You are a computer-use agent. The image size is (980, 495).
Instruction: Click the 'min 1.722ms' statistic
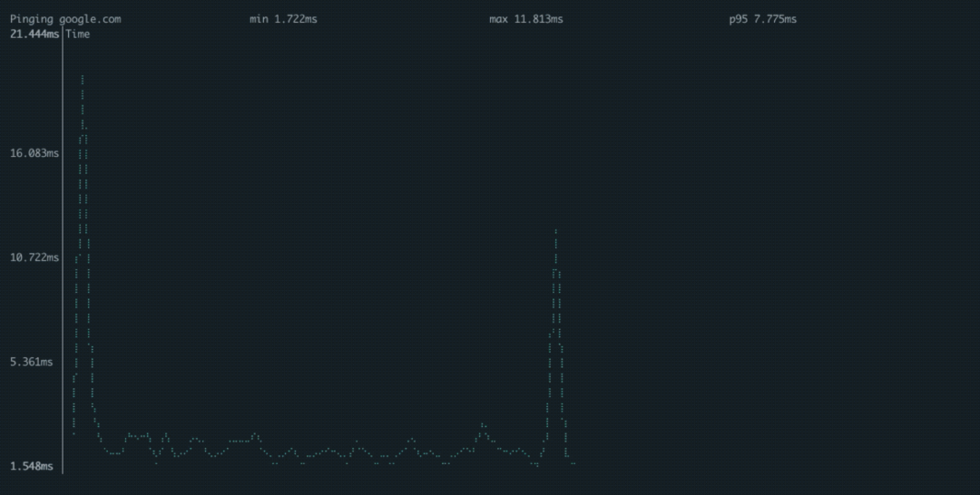click(x=283, y=19)
